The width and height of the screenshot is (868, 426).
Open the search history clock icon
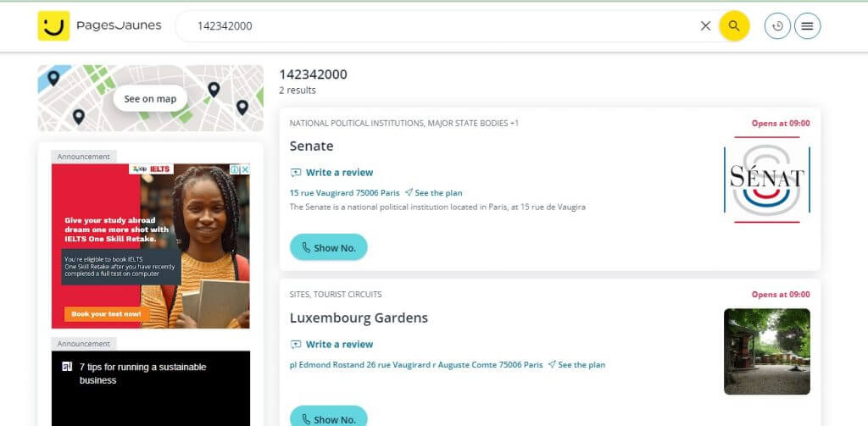[x=777, y=26]
